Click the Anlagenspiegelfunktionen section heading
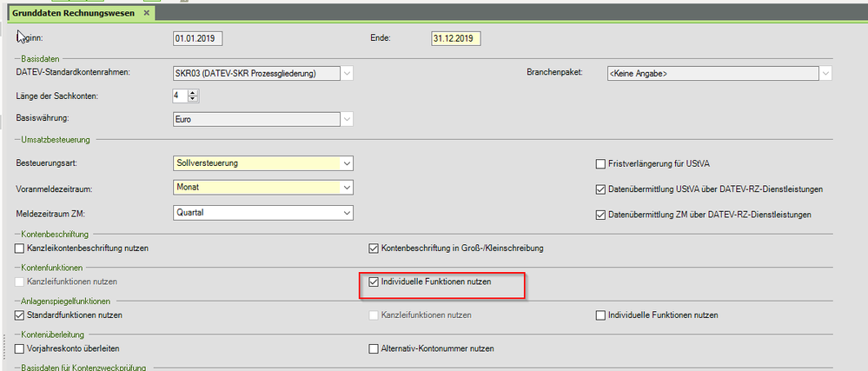The image size is (868, 371). pyautogui.click(x=65, y=301)
